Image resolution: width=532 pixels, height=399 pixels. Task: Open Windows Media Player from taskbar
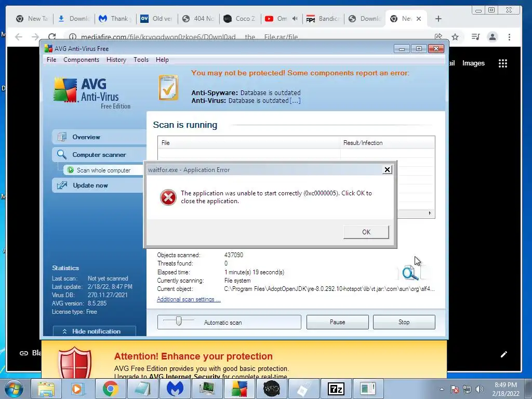(78, 389)
